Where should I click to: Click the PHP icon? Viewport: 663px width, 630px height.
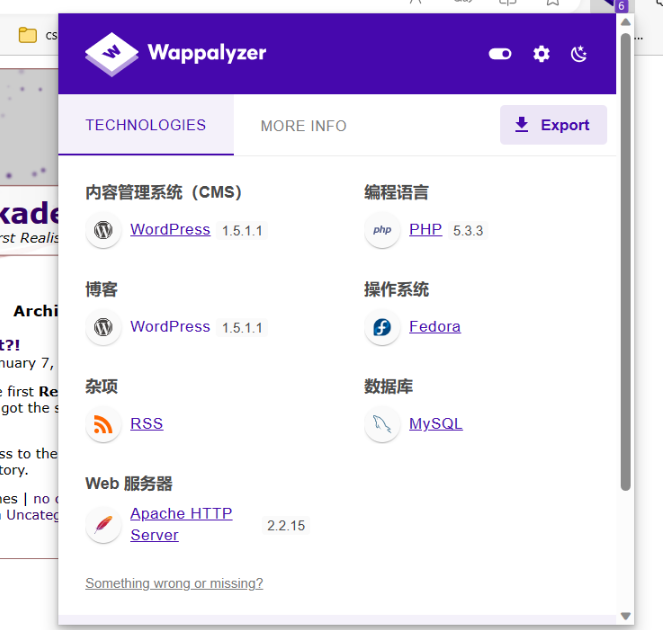click(x=382, y=230)
